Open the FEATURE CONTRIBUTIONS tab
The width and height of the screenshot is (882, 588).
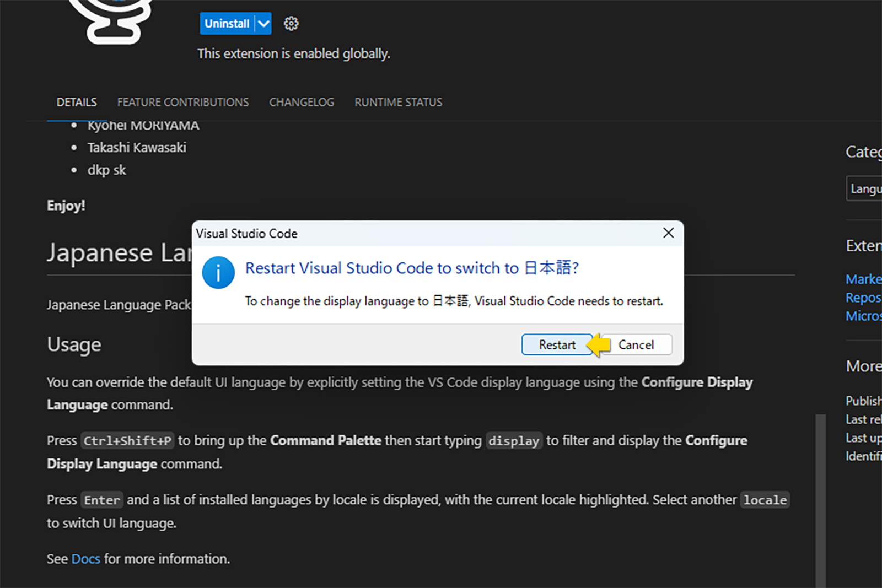pos(183,103)
